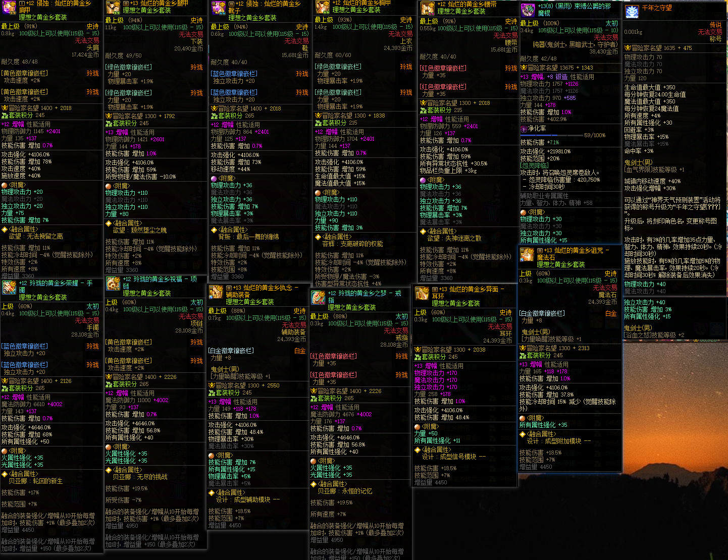Click the 附魔 bead icon in the earring tooltip
Viewport: 728px width, 560px height.
418,427
